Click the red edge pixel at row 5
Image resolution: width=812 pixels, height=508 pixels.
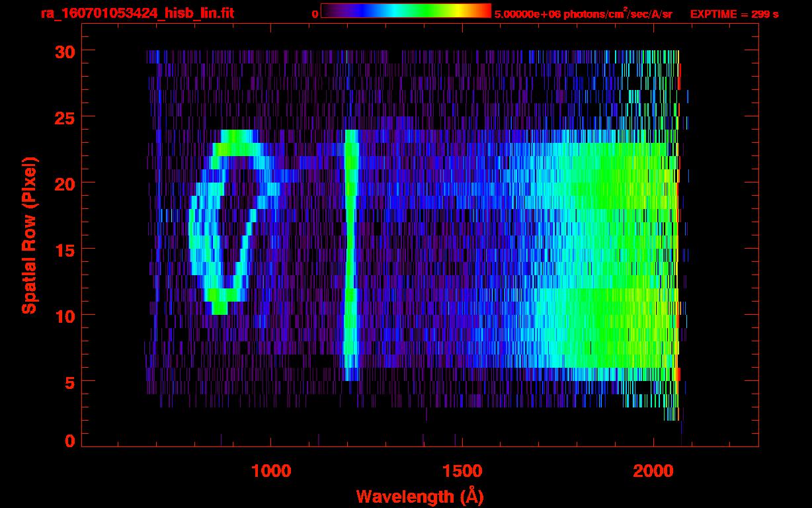click(x=678, y=374)
